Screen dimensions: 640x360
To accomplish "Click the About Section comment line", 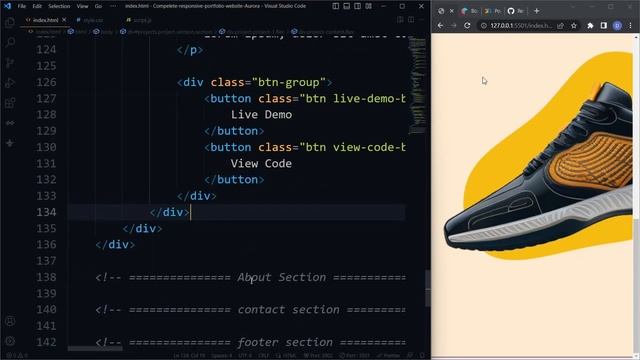I will point(251,278).
